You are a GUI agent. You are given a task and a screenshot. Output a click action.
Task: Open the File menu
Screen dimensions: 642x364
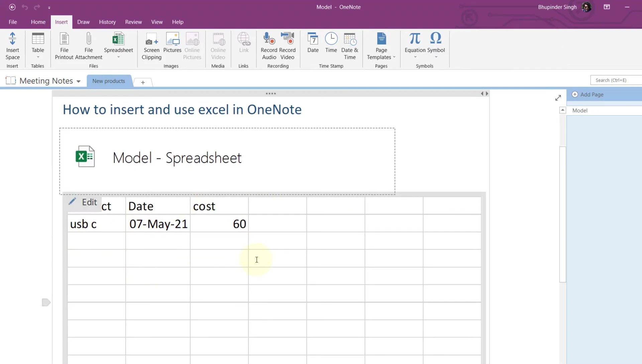coord(13,22)
